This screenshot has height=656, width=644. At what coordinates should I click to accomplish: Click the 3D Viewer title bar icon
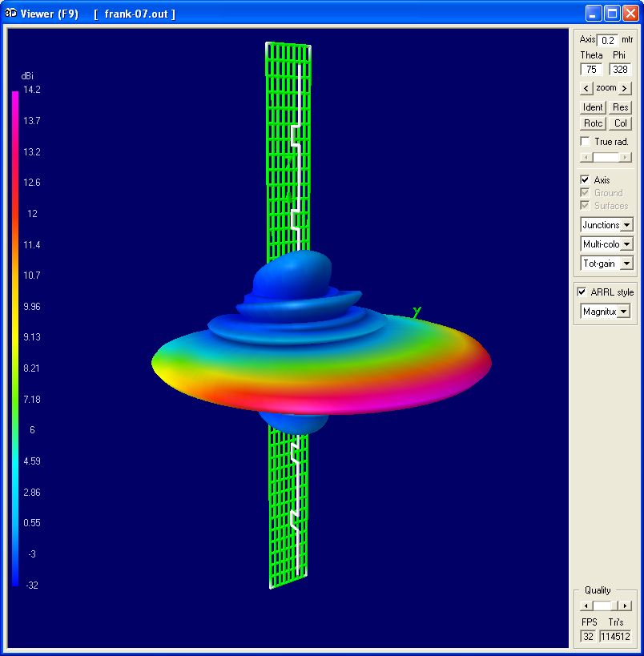pos(10,14)
